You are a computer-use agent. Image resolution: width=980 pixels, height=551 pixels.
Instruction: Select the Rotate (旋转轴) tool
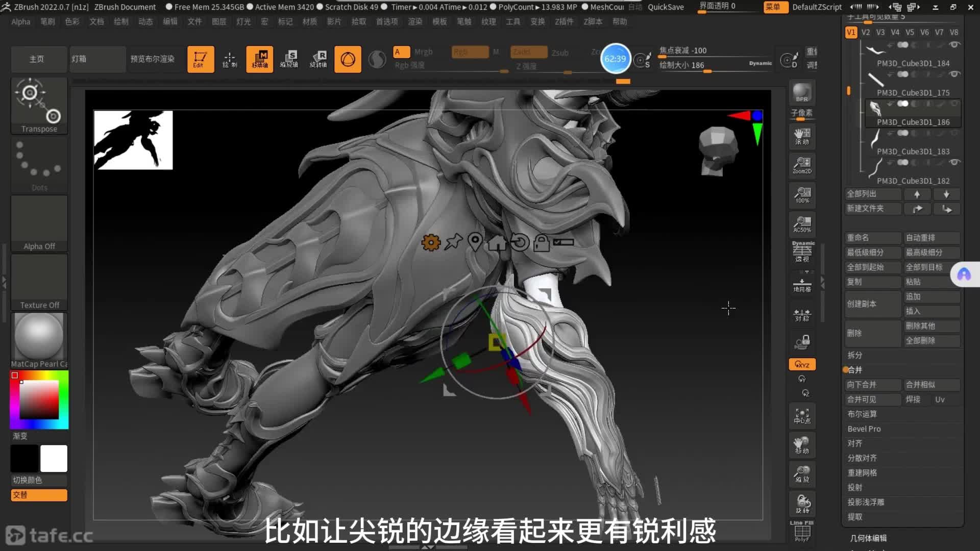tap(318, 59)
